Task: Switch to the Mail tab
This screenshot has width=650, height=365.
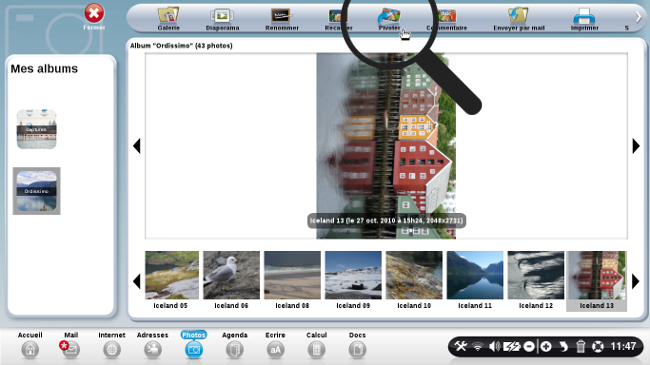Action: (70, 345)
